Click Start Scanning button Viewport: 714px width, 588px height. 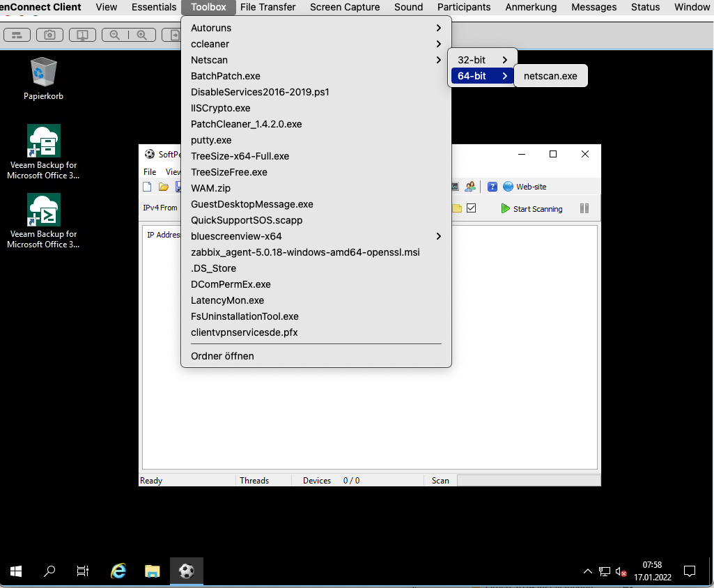click(x=531, y=208)
